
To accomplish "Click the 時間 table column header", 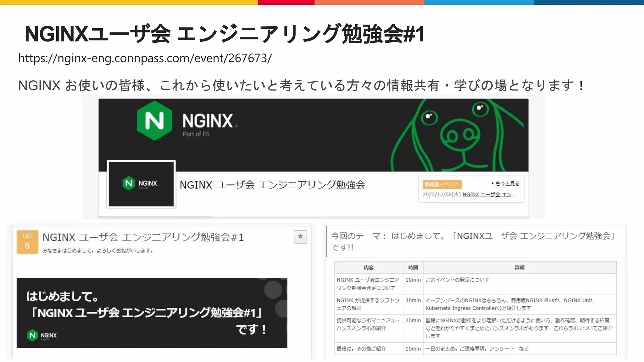I will pyautogui.click(x=413, y=267).
